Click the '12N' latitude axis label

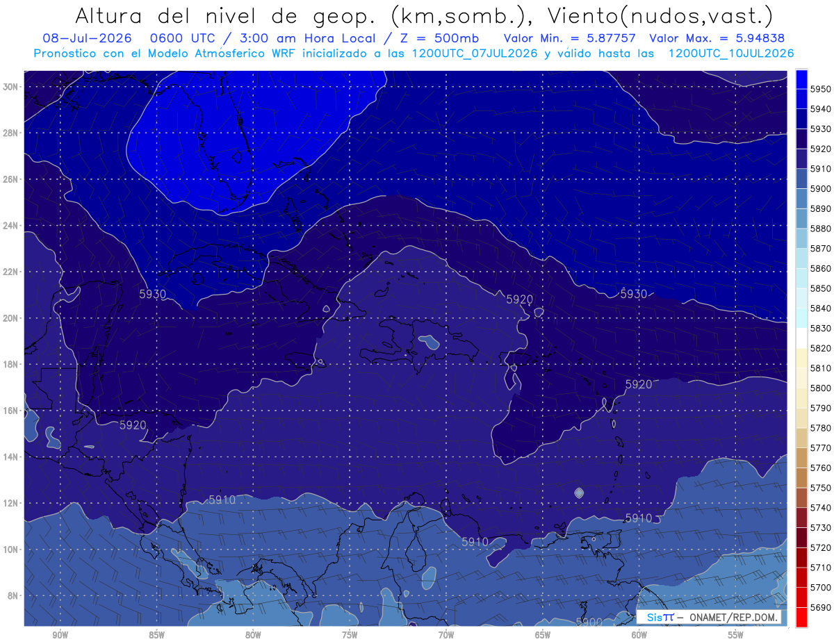pyautogui.click(x=10, y=503)
